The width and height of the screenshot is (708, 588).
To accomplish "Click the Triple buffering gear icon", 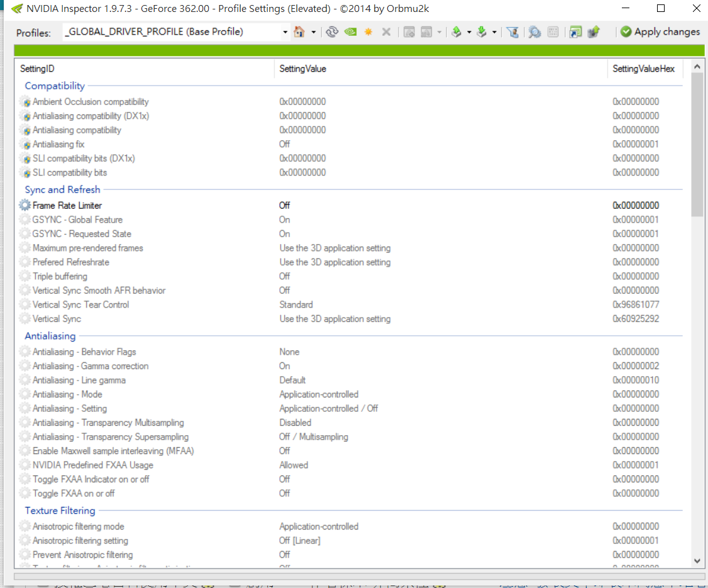I will pos(25,276).
